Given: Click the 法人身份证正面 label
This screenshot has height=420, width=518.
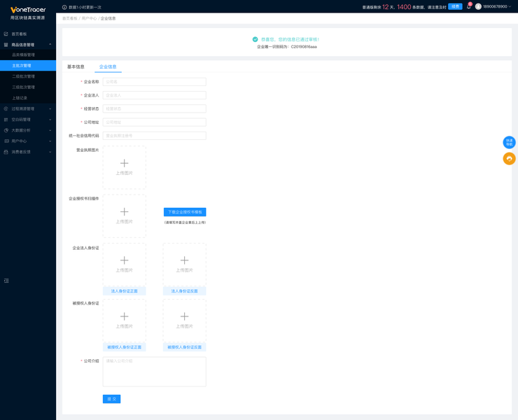Looking at the screenshot, I should [124, 291].
